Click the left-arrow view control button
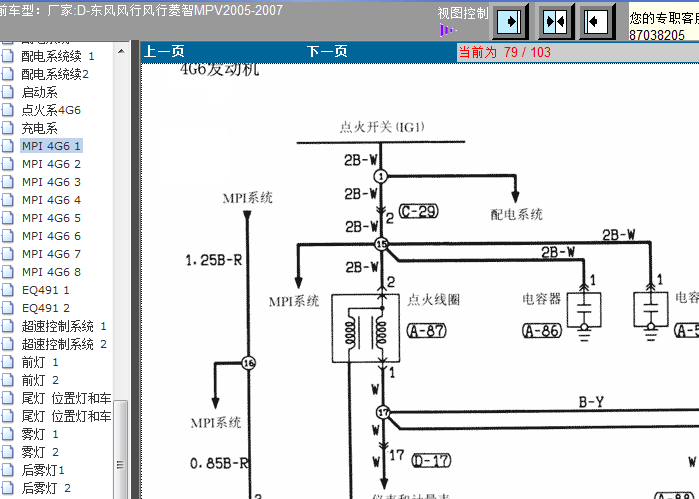This screenshot has width=699, height=499. (596, 21)
